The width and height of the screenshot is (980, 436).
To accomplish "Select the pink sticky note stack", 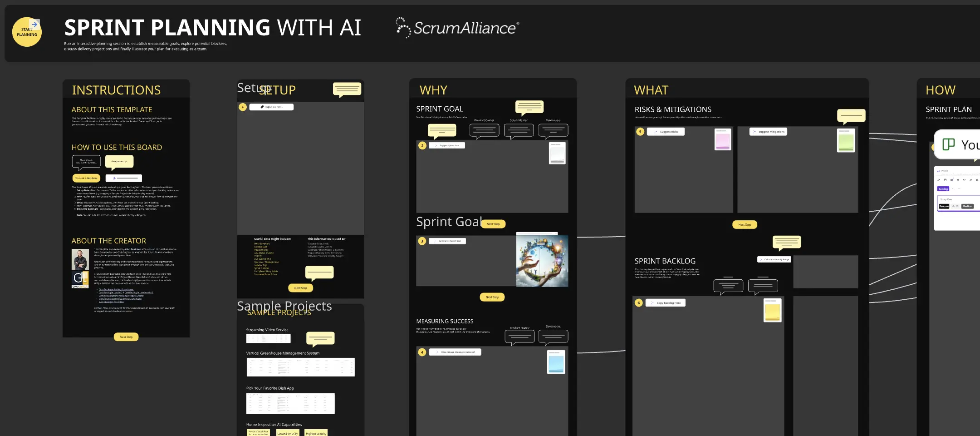I will (x=723, y=139).
